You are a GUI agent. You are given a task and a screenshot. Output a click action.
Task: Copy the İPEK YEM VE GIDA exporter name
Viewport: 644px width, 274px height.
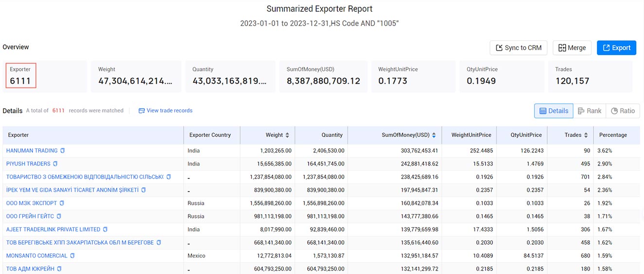click(143, 190)
